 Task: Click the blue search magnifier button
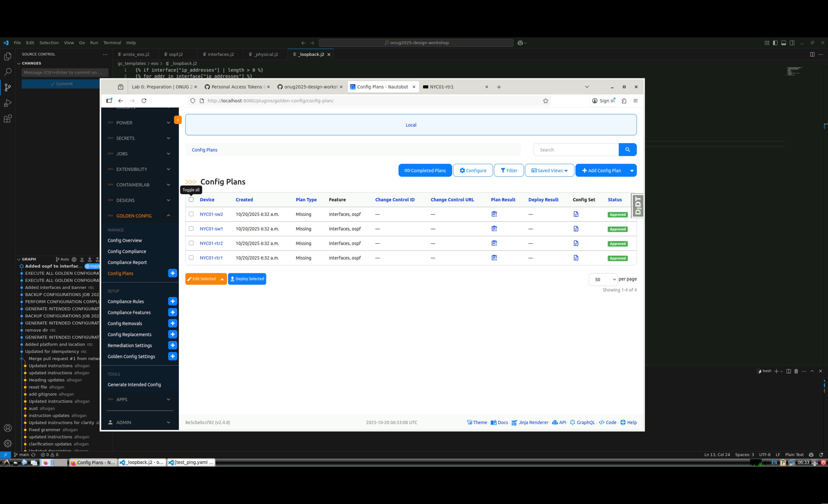[627, 150]
